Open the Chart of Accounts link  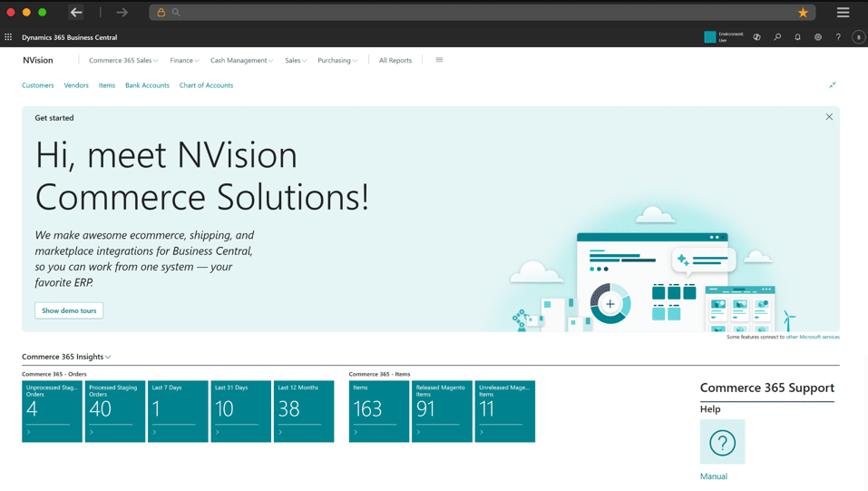click(206, 85)
